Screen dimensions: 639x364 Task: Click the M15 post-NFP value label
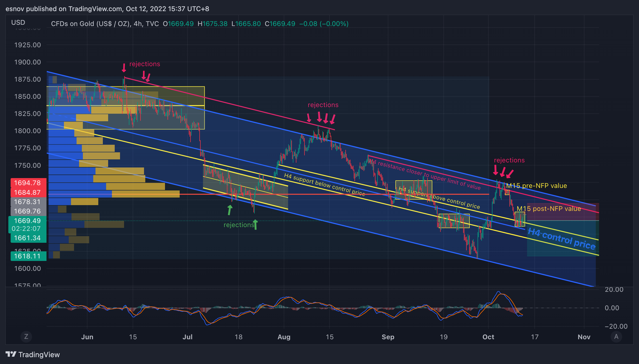pyautogui.click(x=549, y=209)
